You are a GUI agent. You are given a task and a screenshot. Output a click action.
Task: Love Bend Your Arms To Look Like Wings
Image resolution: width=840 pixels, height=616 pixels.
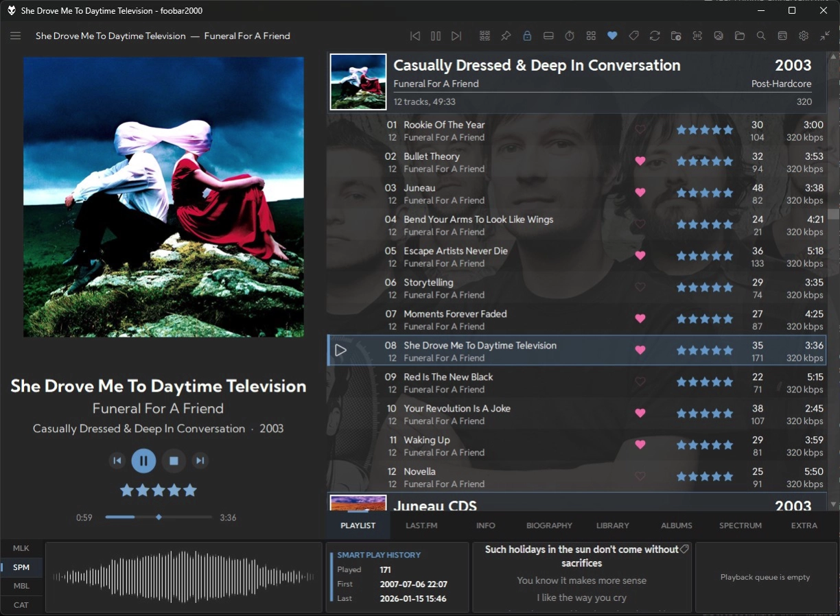(640, 224)
